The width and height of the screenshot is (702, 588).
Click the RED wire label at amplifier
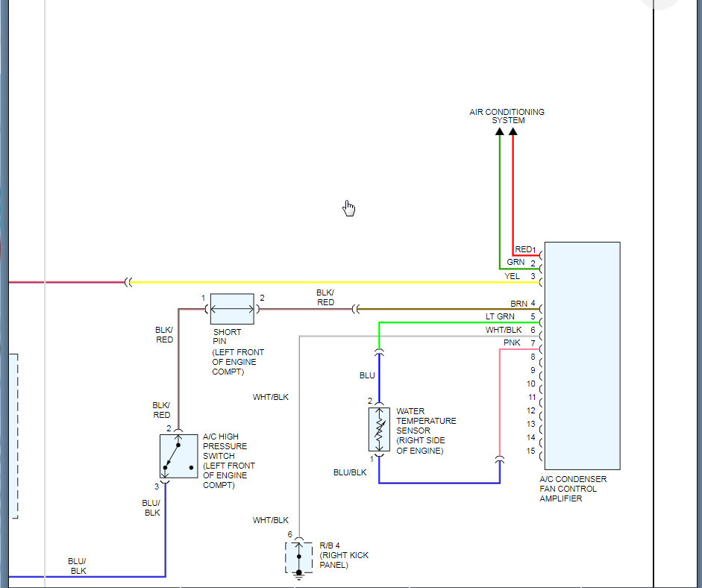(523, 249)
